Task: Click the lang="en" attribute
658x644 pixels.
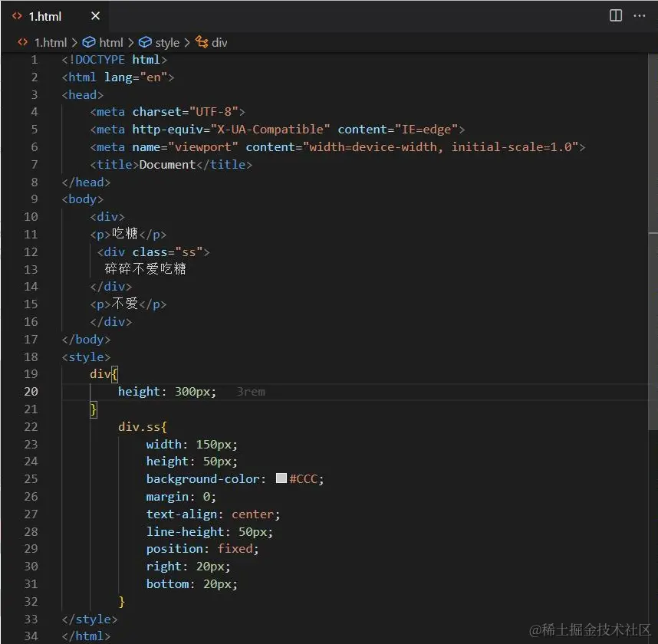Action: tap(136, 77)
